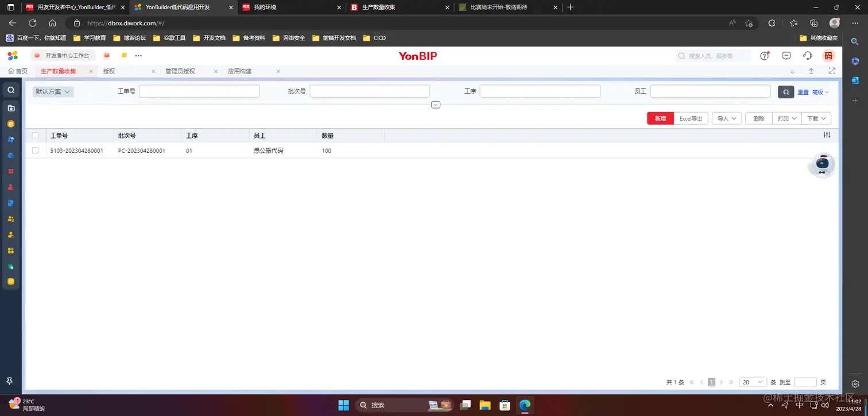Click the upload arrow icon near tab bar

click(x=811, y=71)
